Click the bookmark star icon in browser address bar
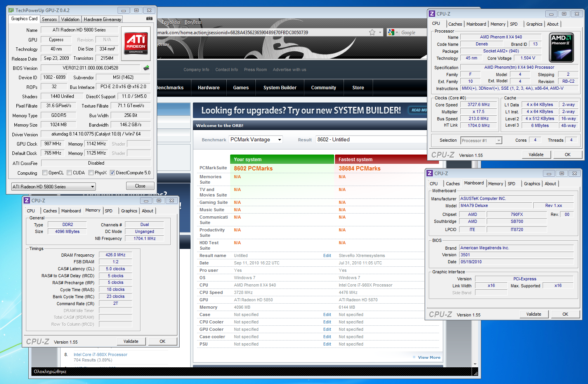588x384 pixels. pos(372,32)
